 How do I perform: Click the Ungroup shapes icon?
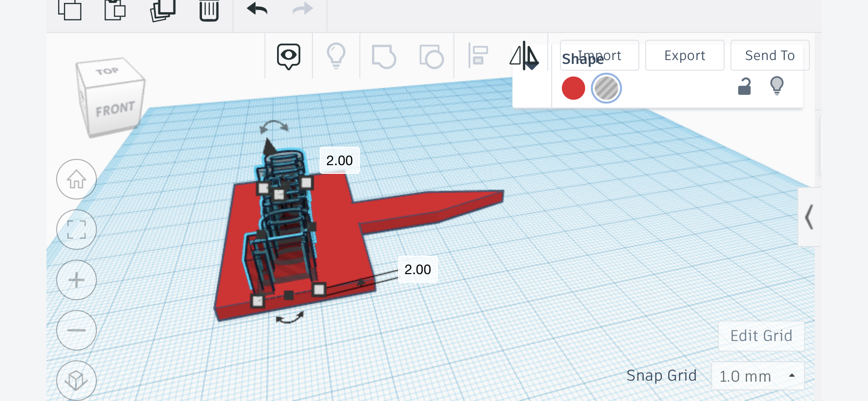pyautogui.click(x=431, y=56)
